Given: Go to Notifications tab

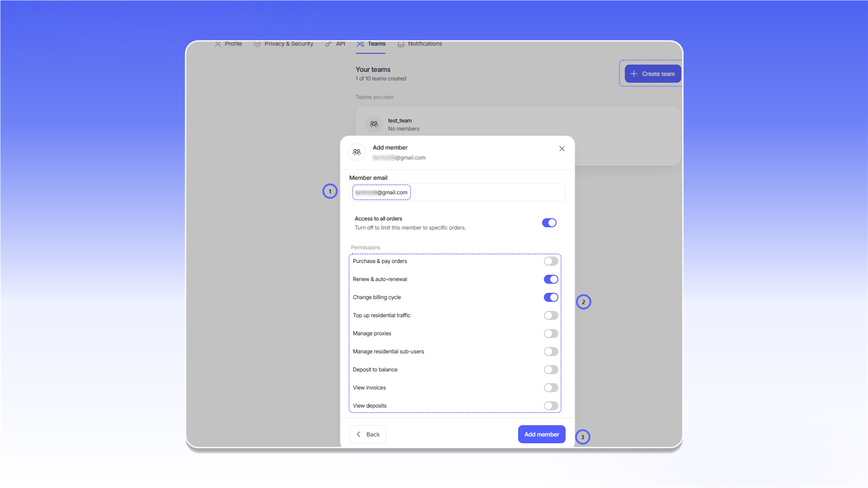Looking at the screenshot, I should click(420, 44).
